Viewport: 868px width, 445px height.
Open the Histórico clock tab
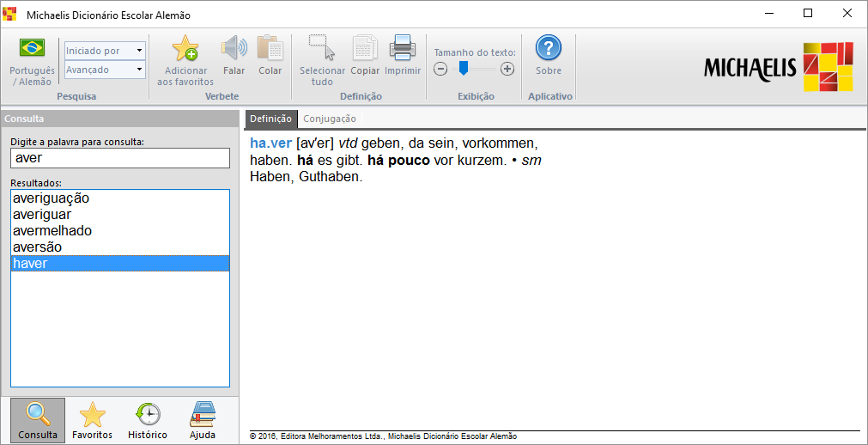click(148, 421)
